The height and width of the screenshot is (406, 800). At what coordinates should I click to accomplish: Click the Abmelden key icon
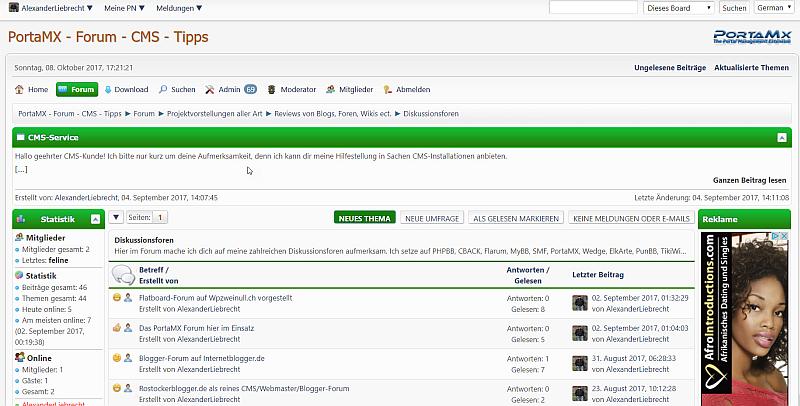coord(387,89)
